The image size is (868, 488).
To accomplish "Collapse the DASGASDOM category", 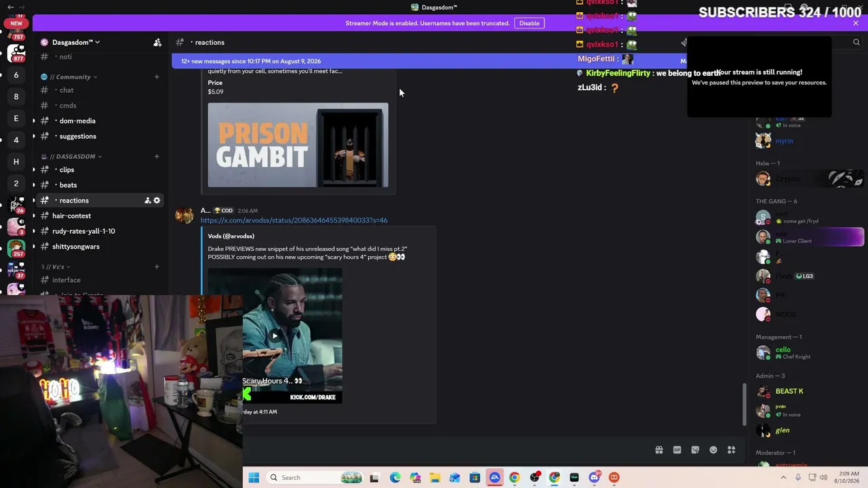I will coord(75,157).
